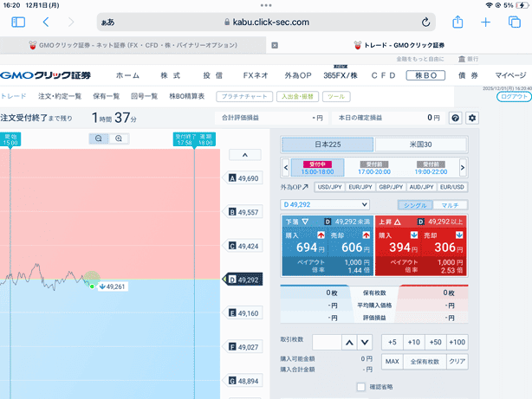
Task: Open the 外為OP external link arrow
Action: coord(305,187)
